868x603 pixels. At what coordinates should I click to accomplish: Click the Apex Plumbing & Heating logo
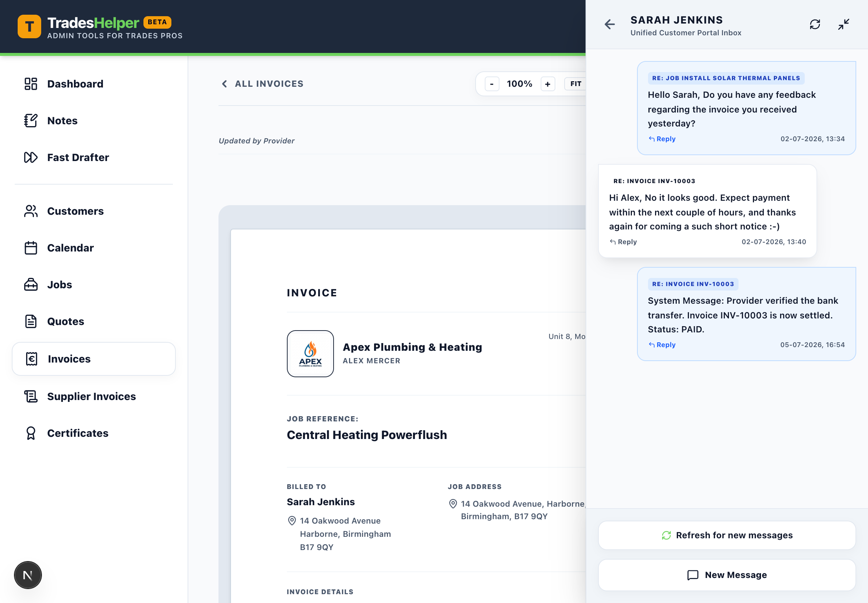[310, 354]
